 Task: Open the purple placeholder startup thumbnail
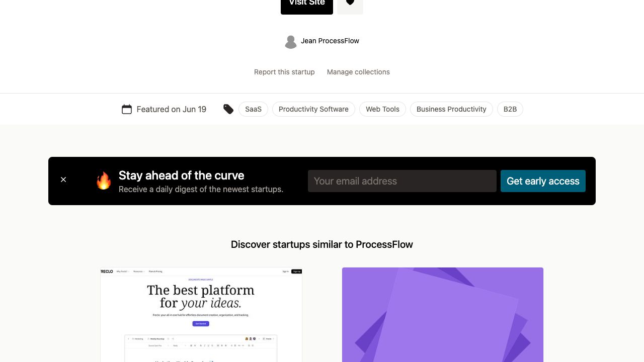pyautogui.click(x=443, y=314)
